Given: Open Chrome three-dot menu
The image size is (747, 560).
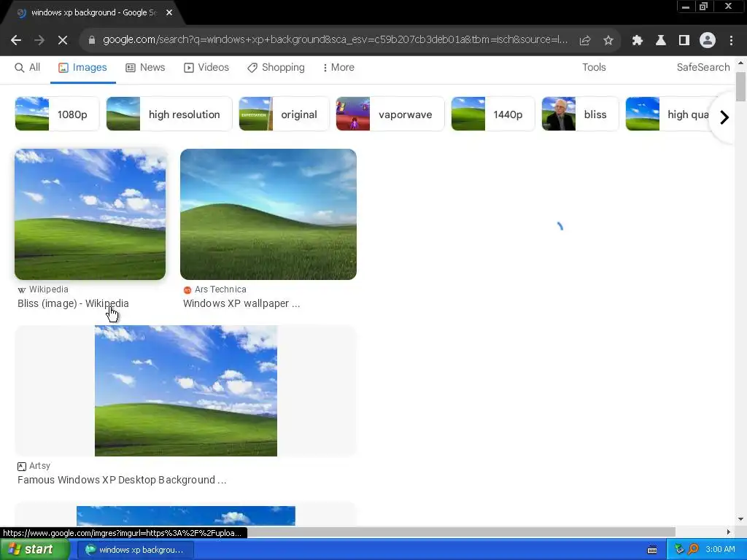Looking at the screenshot, I should coord(731,41).
